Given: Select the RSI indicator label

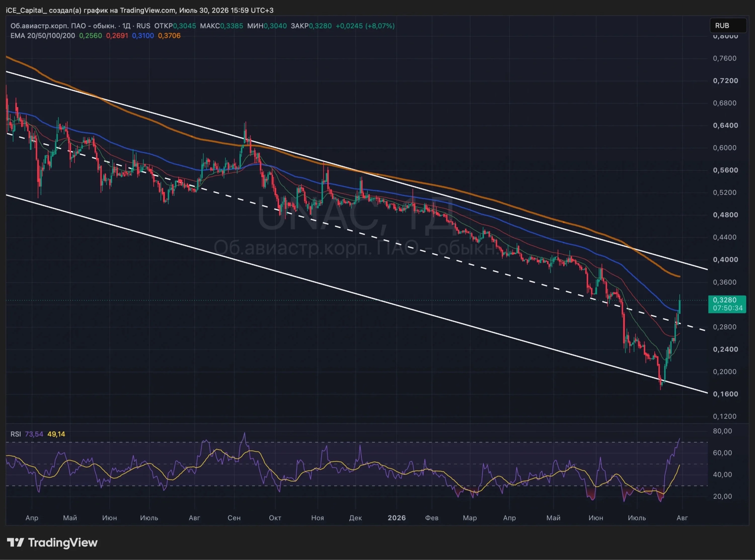Looking at the screenshot, I should (x=16, y=434).
